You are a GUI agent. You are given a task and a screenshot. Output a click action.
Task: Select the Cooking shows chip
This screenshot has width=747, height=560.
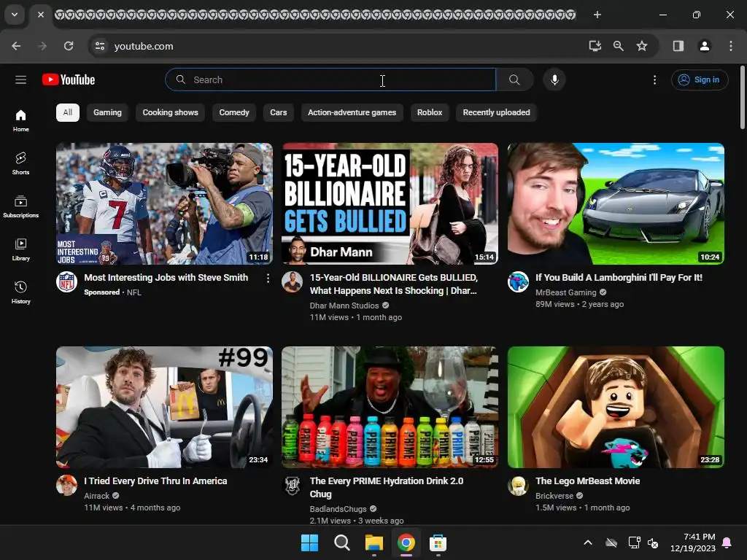(x=170, y=112)
